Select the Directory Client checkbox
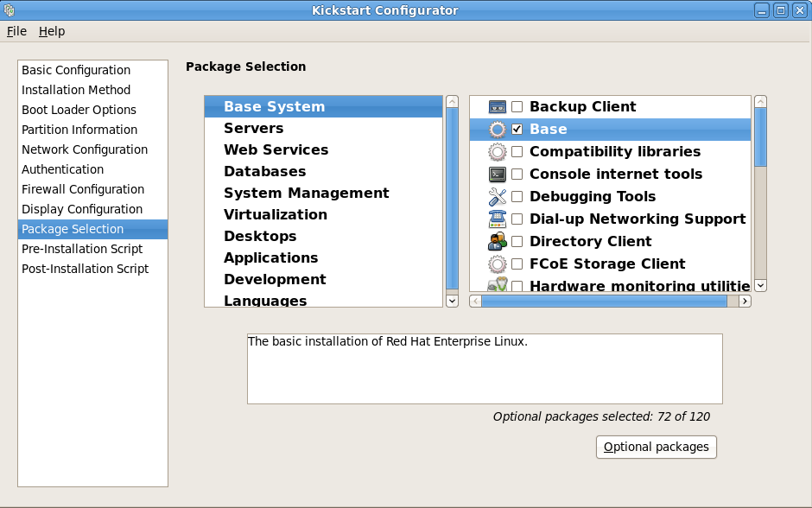 click(517, 241)
